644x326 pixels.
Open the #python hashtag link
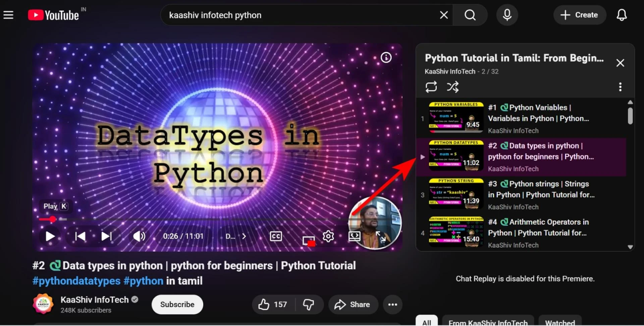tap(143, 281)
